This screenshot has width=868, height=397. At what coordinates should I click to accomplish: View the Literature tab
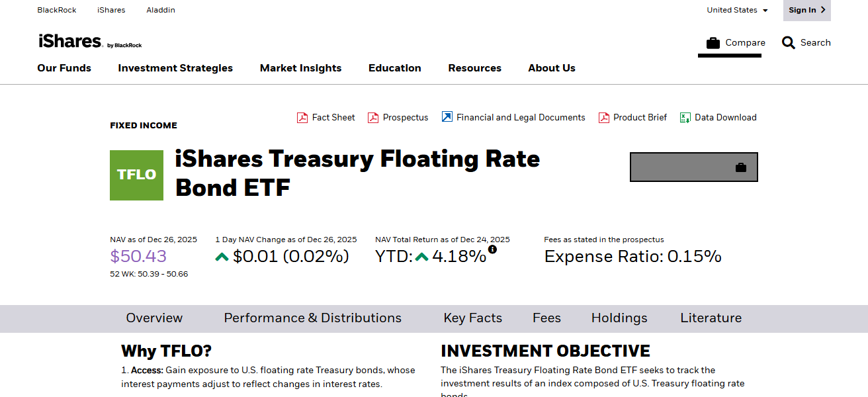pos(711,318)
